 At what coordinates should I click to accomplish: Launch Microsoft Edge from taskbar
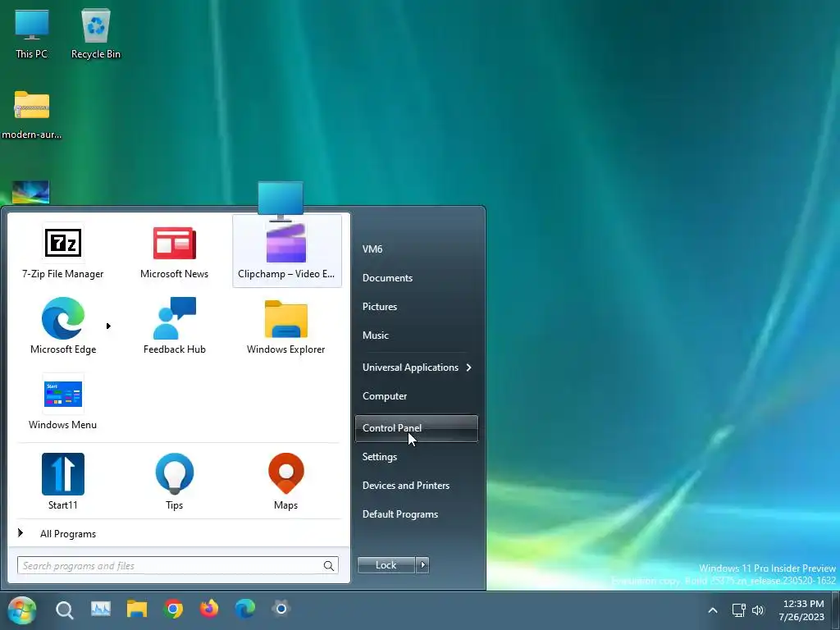(x=244, y=609)
